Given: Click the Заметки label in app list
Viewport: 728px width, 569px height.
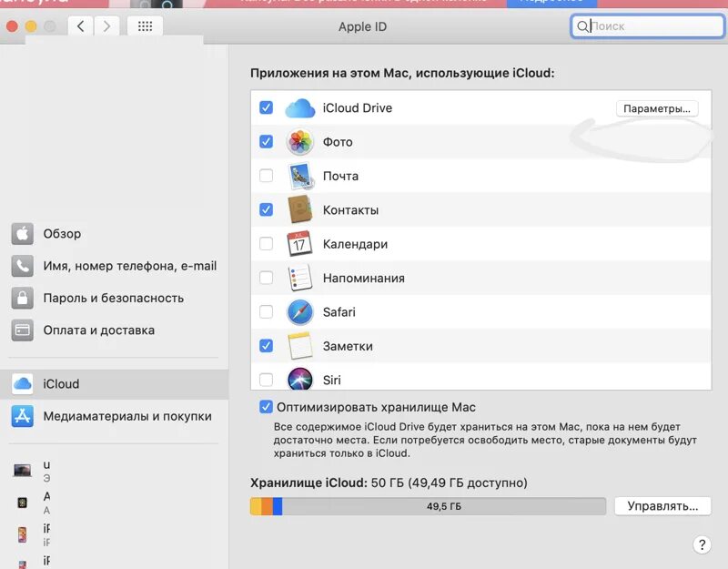Looking at the screenshot, I should (348, 346).
